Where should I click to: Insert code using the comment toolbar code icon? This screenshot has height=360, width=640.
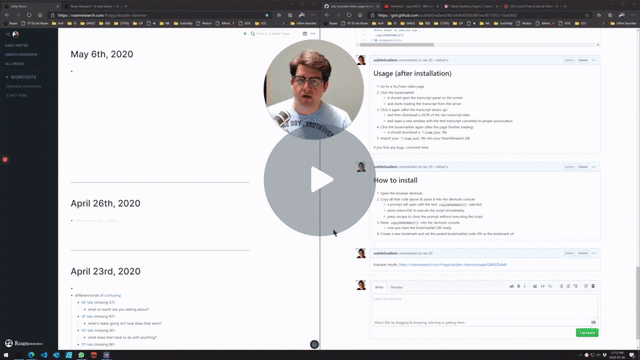click(x=542, y=287)
